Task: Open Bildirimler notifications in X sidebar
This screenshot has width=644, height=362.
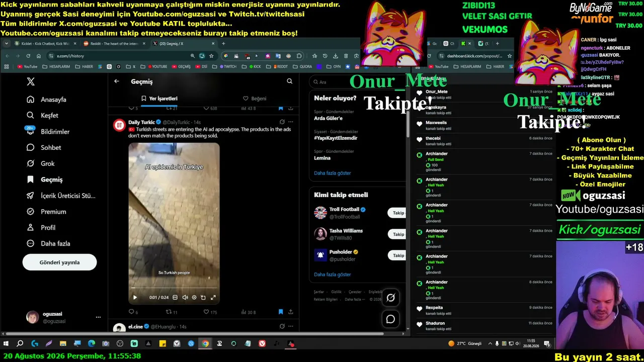Action: tap(48, 132)
